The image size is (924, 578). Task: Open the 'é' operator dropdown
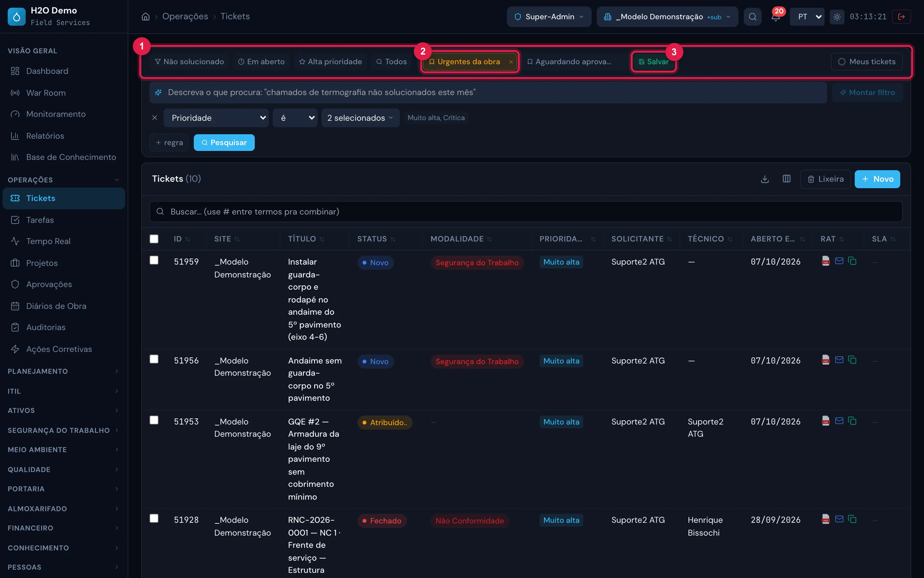[x=295, y=118]
